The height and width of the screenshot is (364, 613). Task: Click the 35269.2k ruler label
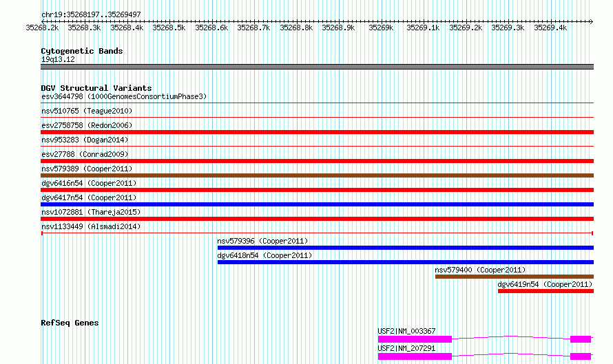click(466, 28)
